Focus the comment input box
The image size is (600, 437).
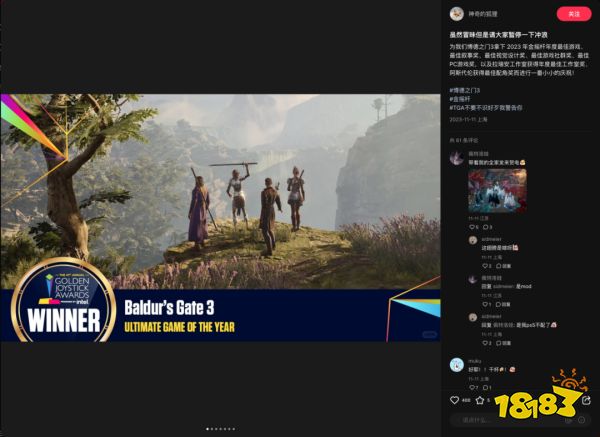pos(520,420)
